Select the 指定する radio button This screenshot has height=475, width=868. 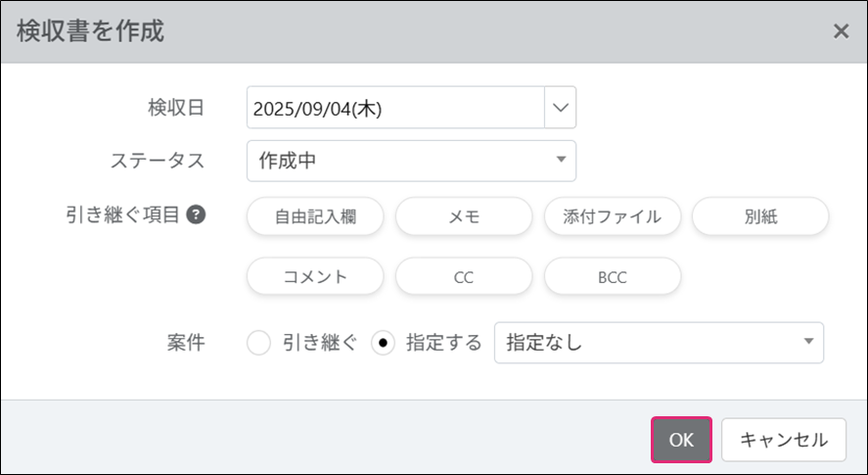click(383, 344)
